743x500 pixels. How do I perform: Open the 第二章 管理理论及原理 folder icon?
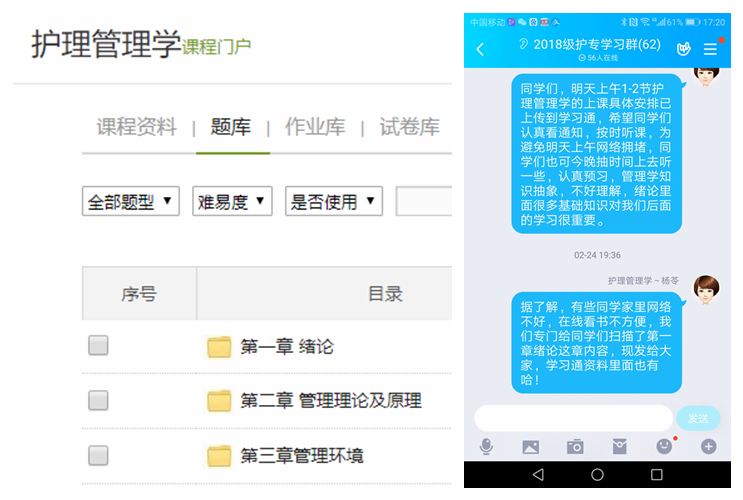click(x=219, y=401)
